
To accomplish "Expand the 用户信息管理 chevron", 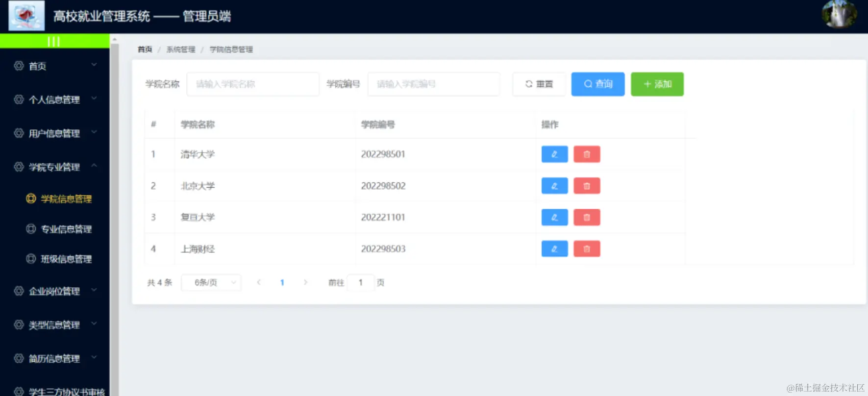I will tap(94, 132).
